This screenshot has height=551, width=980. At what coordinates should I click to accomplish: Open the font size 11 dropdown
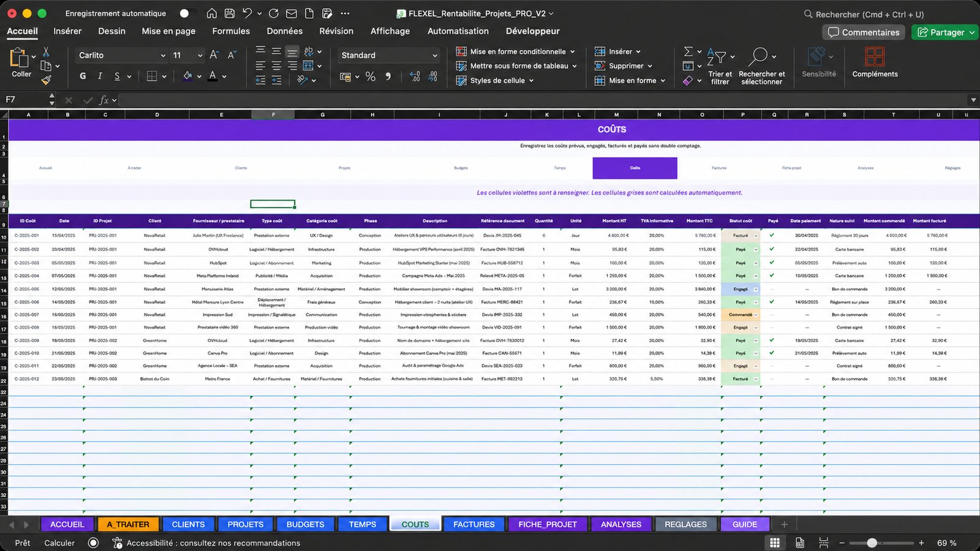coord(200,55)
